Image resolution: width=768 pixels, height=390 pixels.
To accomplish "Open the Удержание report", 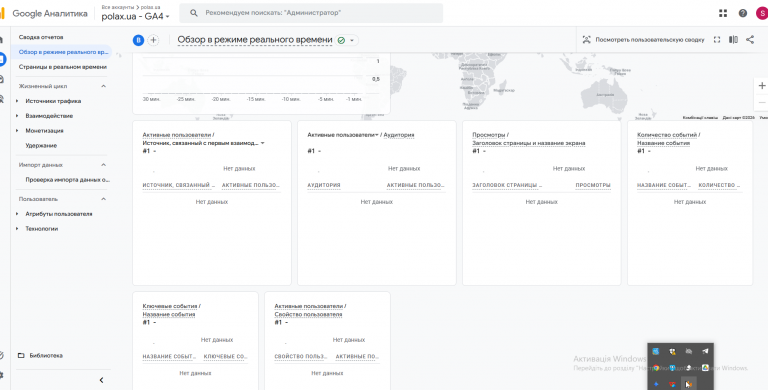I will tap(41, 146).
